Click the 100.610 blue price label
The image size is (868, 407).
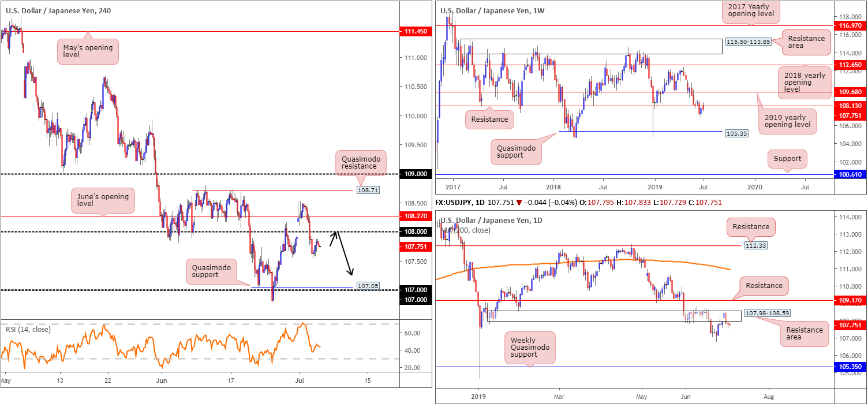pos(850,174)
